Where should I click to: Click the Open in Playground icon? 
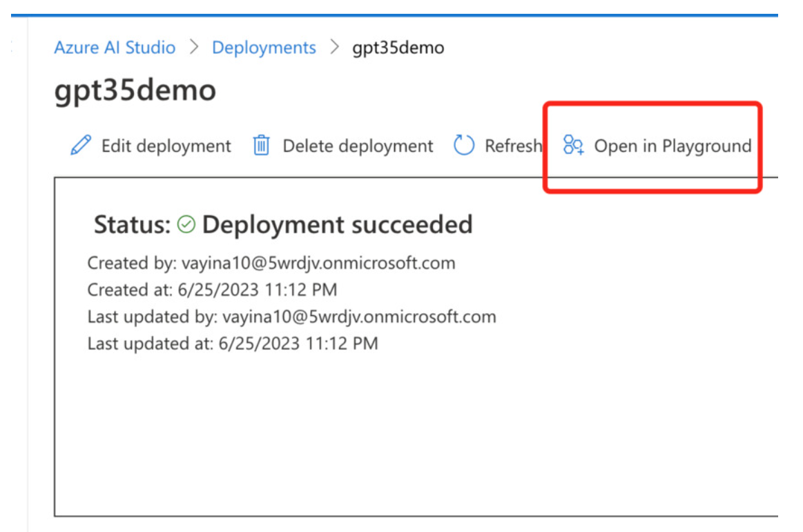(x=574, y=146)
